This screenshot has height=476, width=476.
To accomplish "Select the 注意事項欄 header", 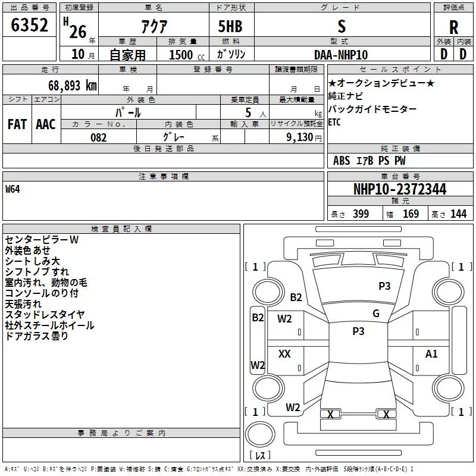I will (163, 176).
